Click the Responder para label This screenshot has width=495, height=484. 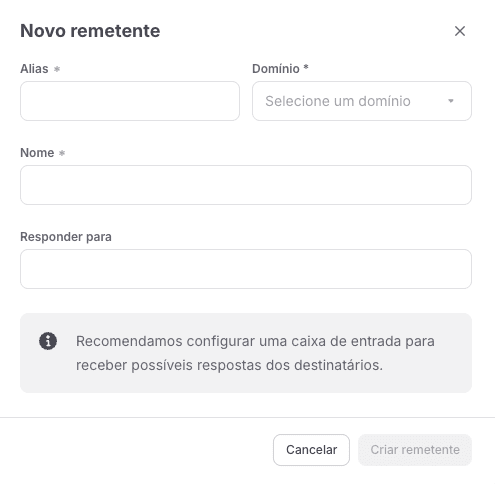pos(66,237)
